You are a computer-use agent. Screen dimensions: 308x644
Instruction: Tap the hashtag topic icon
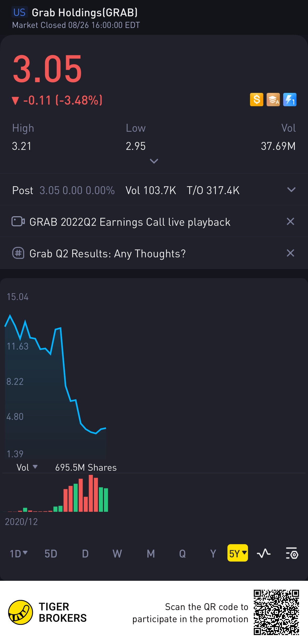tap(18, 253)
